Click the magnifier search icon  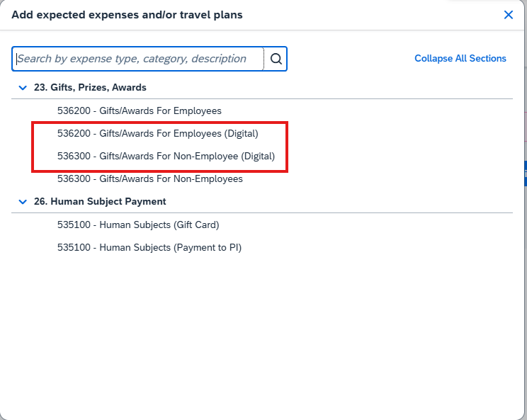[276, 59]
